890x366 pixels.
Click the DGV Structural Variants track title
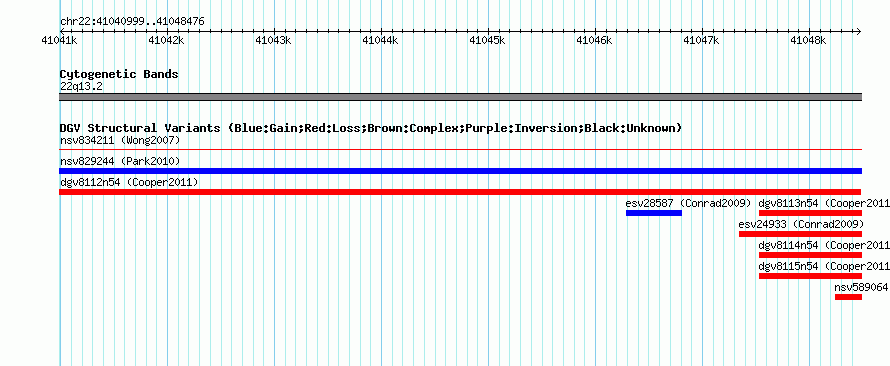[x=371, y=128]
